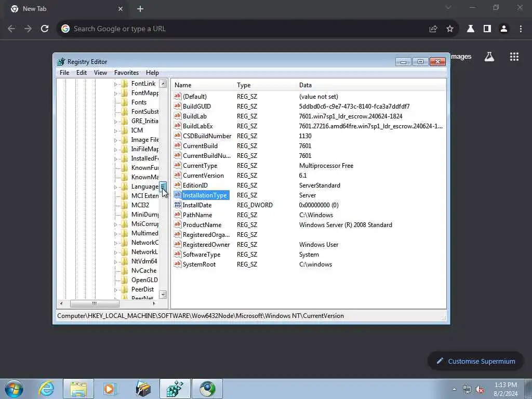This screenshot has width=532, height=399.
Task: Open Windows Explorer from the taskbar
Action: click(79, 389)
